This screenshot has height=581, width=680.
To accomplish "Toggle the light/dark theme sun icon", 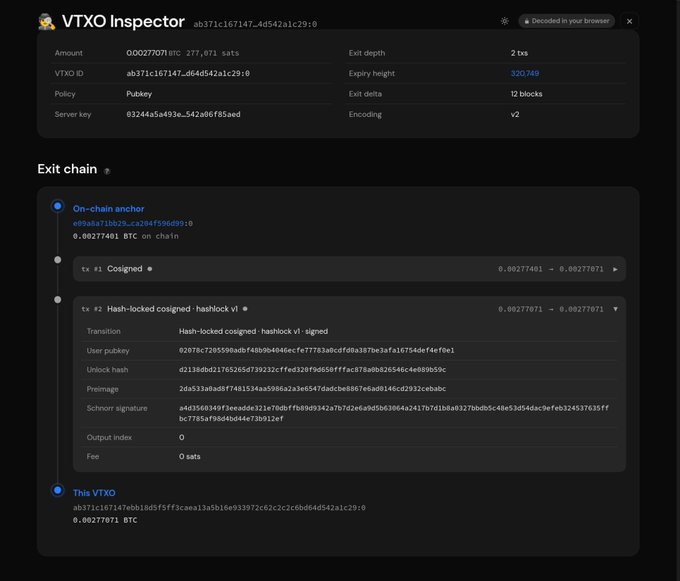I will pos(504,21).
